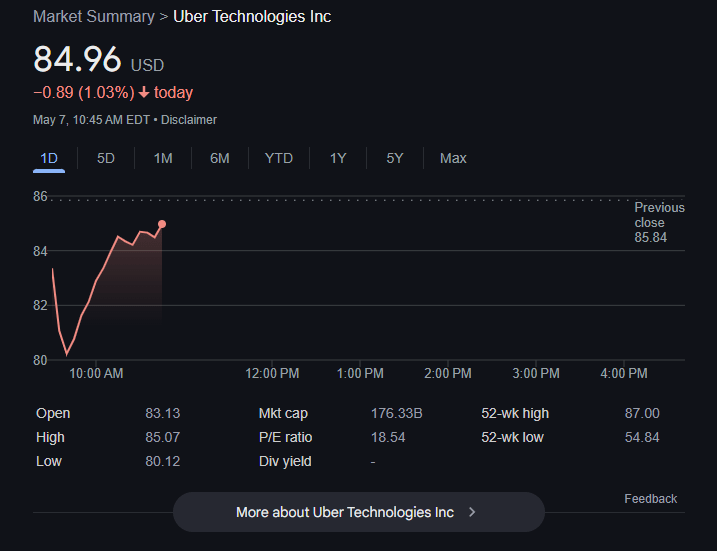Screen dimensions: 717x551
Task: Click the Div yield label
Action: pyautogui.click(x=285, y=461)
